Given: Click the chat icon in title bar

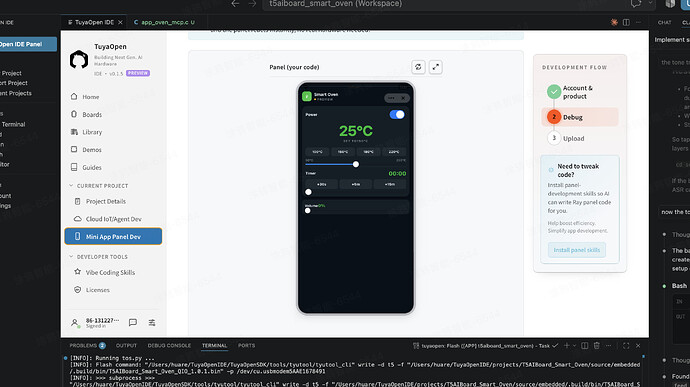Looking at the screenshot, I should pos(636,4).
